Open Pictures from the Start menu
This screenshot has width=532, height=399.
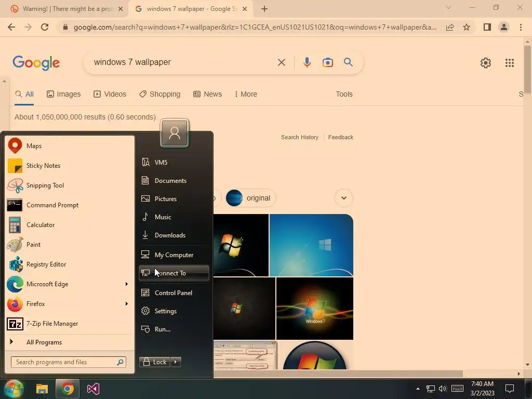(174, 199)
